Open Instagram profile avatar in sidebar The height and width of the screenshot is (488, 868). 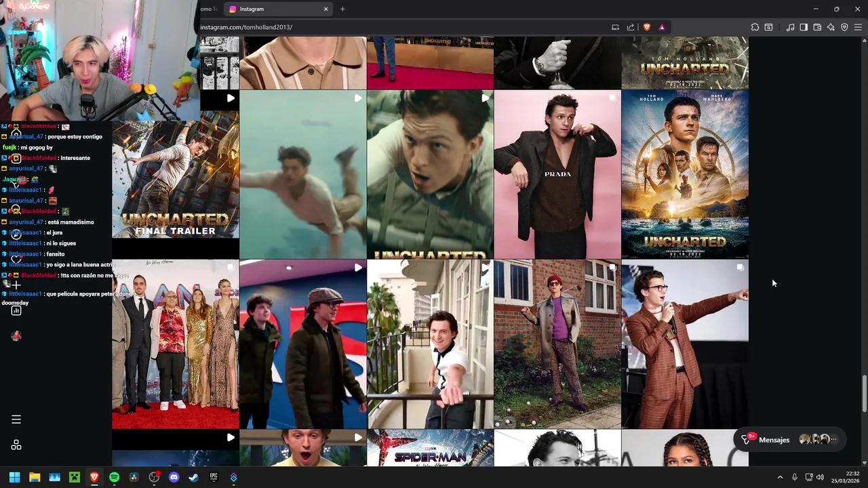click(x=16, y=336)
